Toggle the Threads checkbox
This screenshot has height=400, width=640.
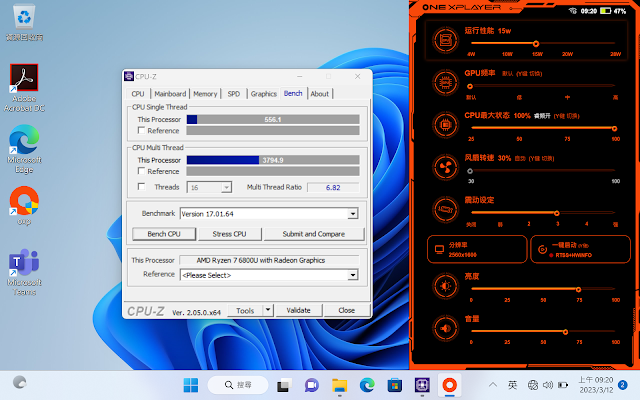coord(141,187)
